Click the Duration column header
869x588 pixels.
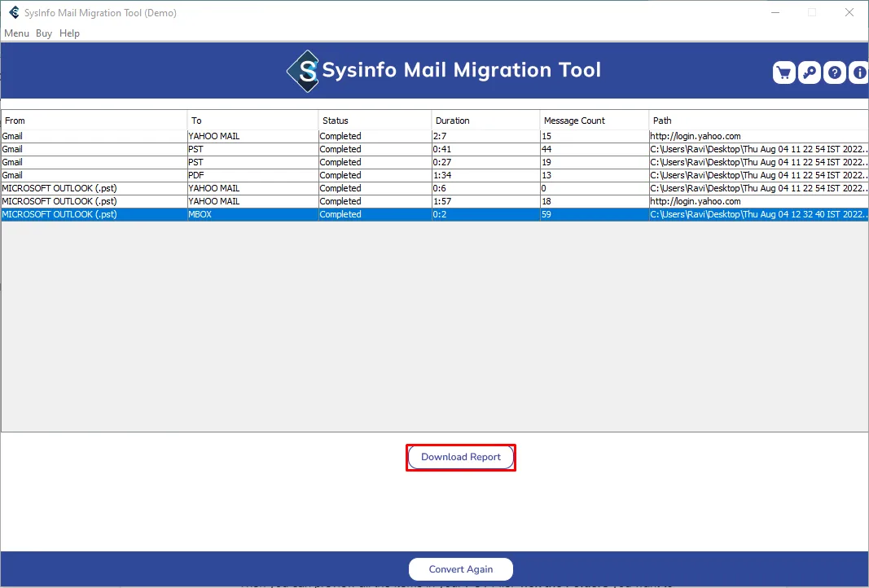coord(485,121)
